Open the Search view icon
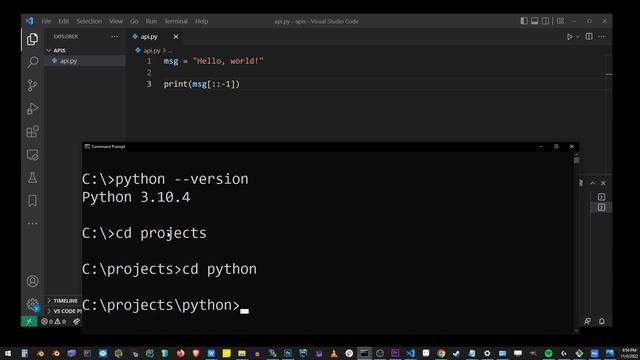640x360 pixels. pyautogui.click(x=32, y=62)
